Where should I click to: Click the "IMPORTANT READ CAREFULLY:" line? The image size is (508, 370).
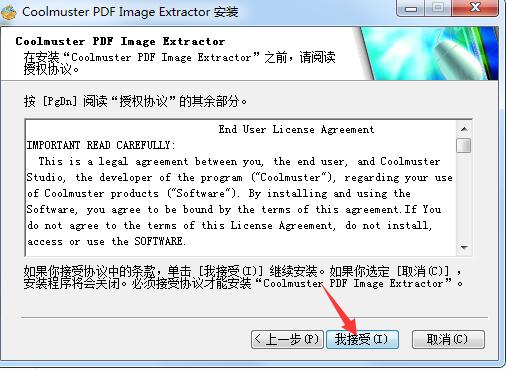(101, 145)
